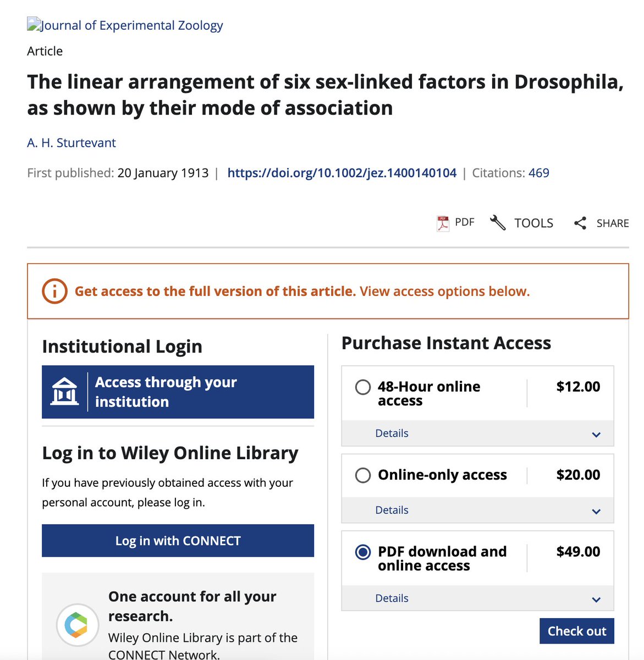This screenshot has height=660, width=644.
Task: Click the Check out button
Action: (x=576, y=631)
